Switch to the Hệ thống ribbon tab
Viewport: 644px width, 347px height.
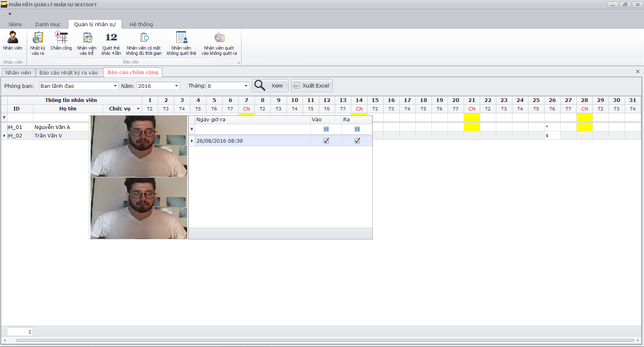point(141,24)
